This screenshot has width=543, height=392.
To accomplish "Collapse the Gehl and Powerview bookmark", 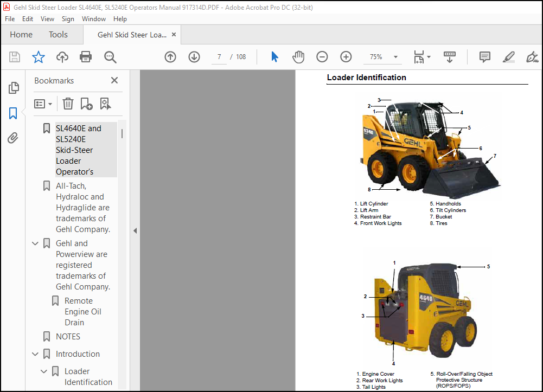I will [35, 243].
